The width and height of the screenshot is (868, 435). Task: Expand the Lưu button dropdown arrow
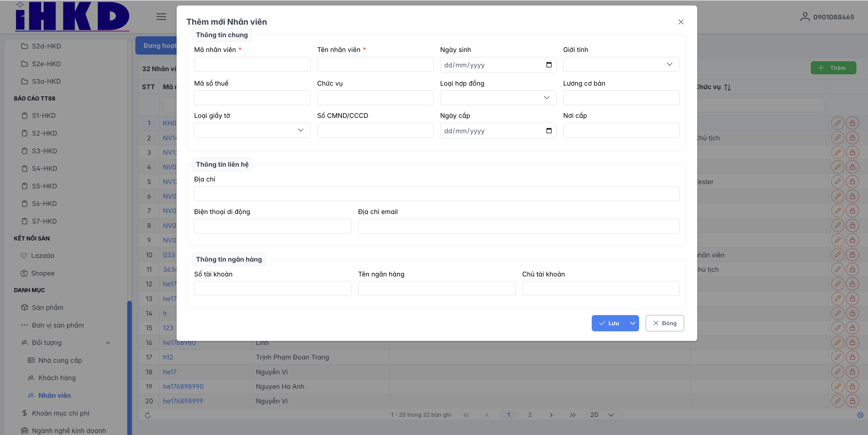[632, 323]
